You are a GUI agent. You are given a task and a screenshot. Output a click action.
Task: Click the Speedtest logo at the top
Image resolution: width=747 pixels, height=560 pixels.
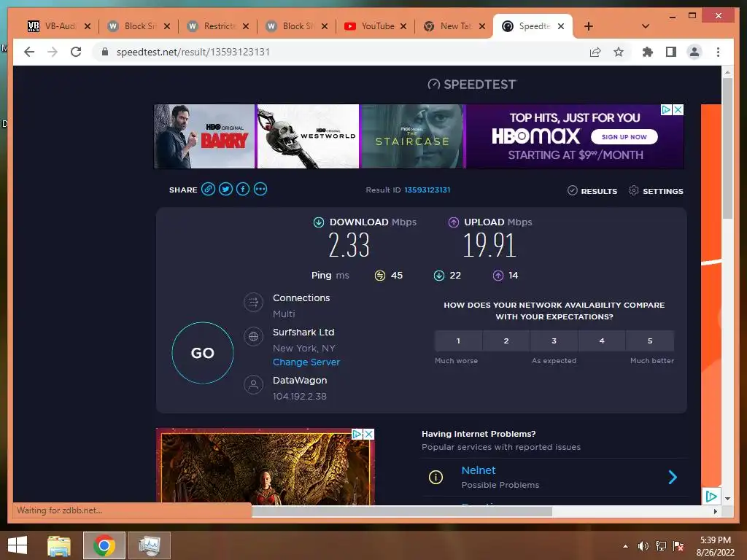[472, 85]
